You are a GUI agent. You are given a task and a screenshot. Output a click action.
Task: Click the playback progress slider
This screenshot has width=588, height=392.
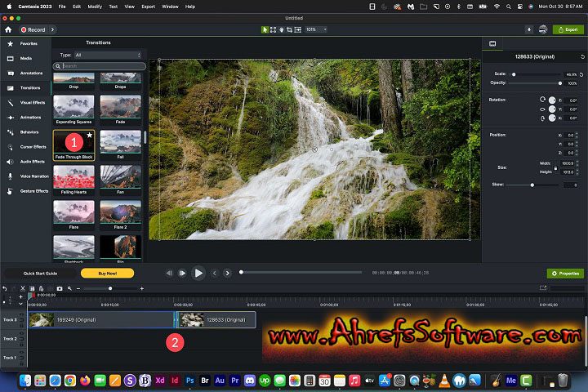301,272
